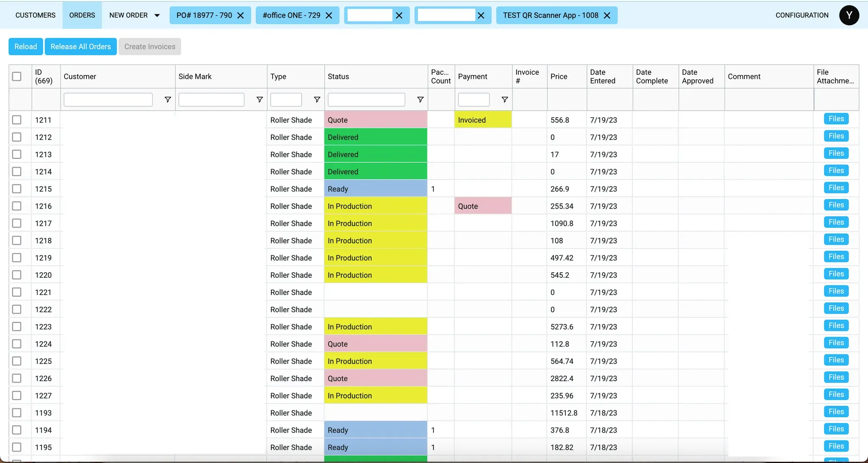This screenshot has width=868, height=463.
Task: Select the checkbox for order 1223
Action: tap(17, 326)
